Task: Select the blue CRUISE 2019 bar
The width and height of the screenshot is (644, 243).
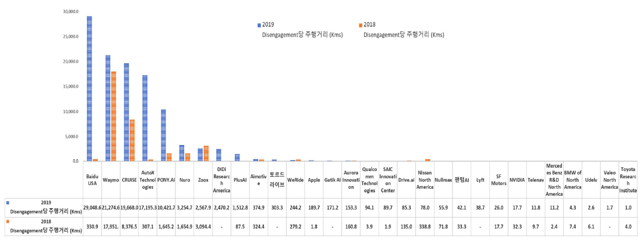Action: point(126,112)
